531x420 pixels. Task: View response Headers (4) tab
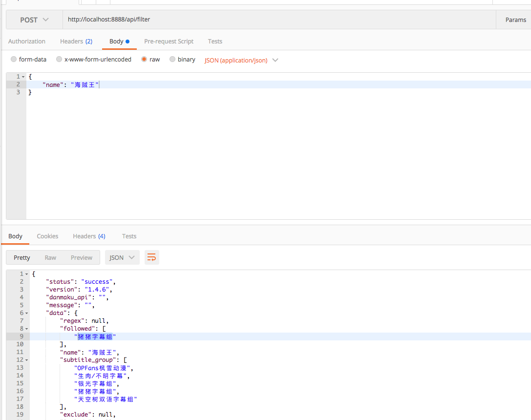point(89,236)
